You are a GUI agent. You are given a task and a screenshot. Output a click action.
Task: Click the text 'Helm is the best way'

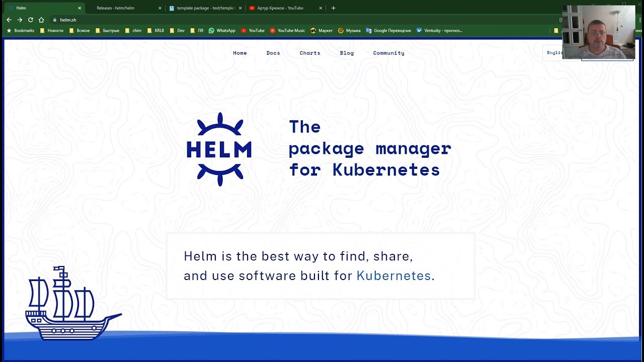(251, 256)
